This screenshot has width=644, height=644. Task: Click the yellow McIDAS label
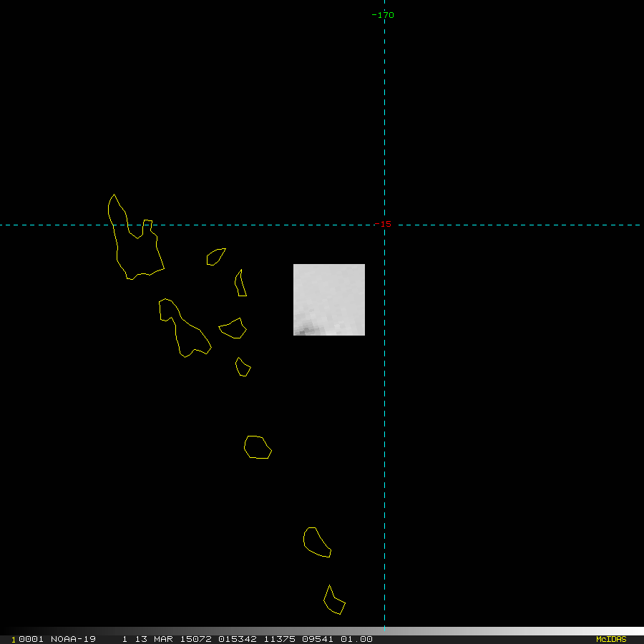tap(611, 639)
